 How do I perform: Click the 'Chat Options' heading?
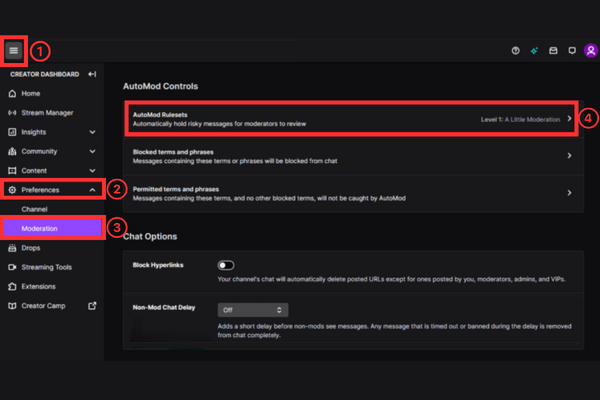(150, 237)
